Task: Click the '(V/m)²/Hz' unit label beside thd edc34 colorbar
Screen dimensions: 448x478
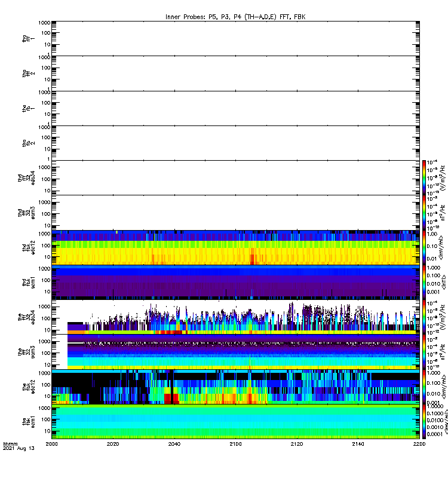Action: [443, 178]
